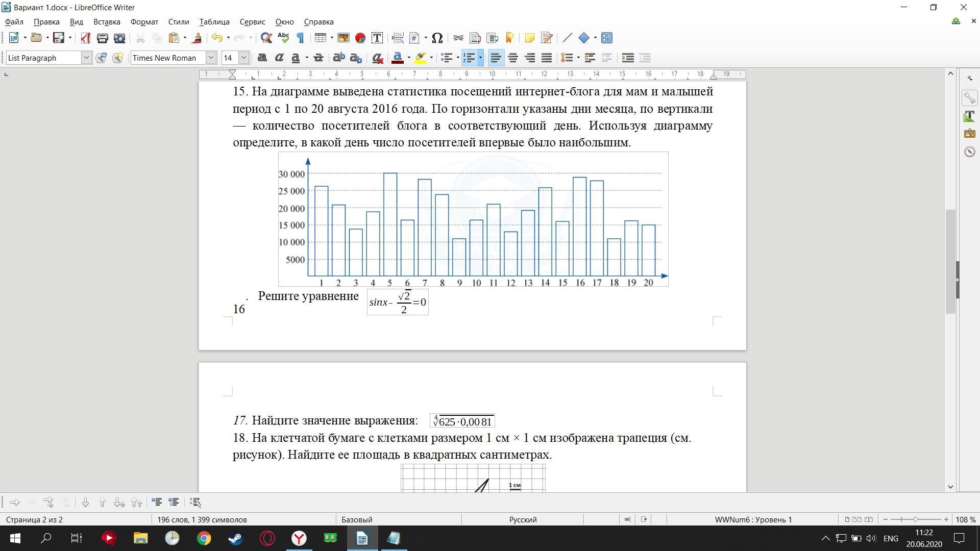Click the Insert Text Box icon
The height and width of the screenshot is (551, 980).
377,38
